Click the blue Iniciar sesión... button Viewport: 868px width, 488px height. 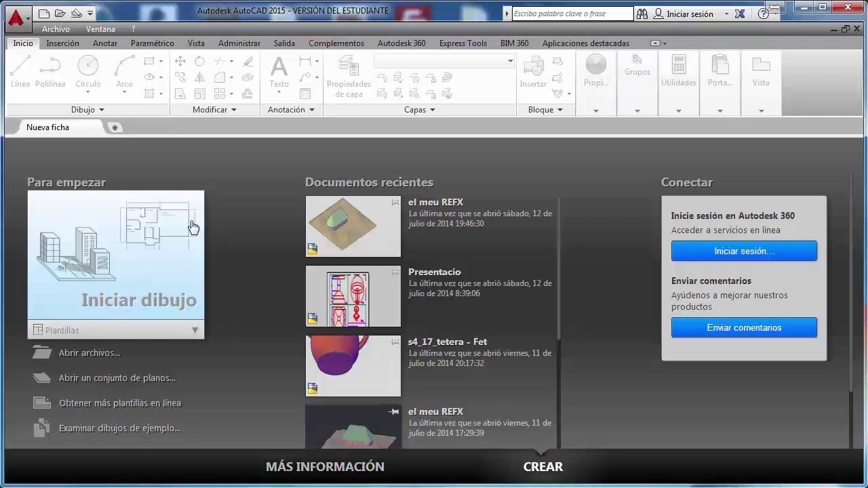click(744, 251)
